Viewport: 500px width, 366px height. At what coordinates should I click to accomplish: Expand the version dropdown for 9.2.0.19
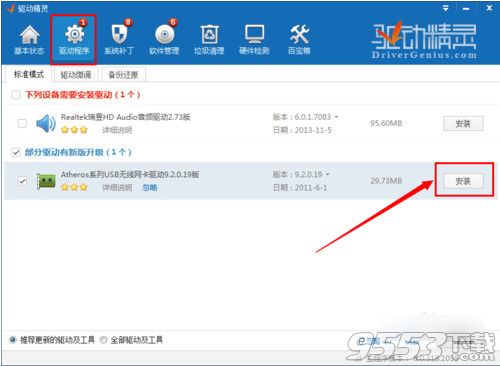click(327, 174)
